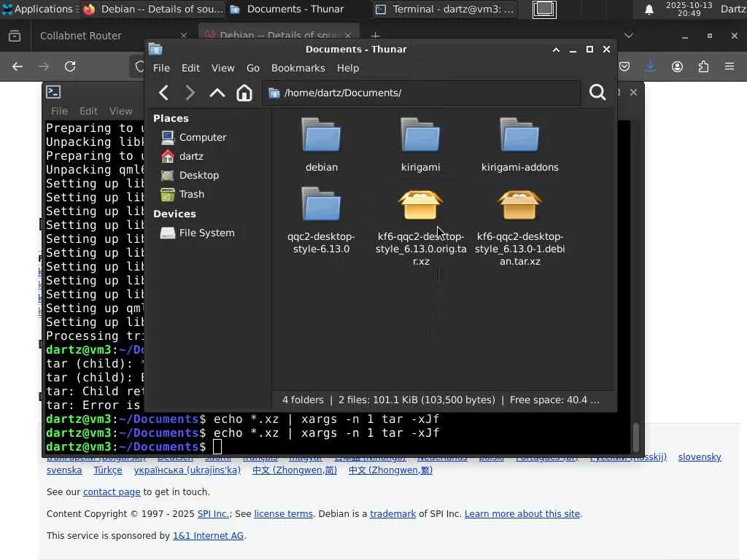Switch page language to українська
This screenshot has width=747, height=560.
[187, 470]
